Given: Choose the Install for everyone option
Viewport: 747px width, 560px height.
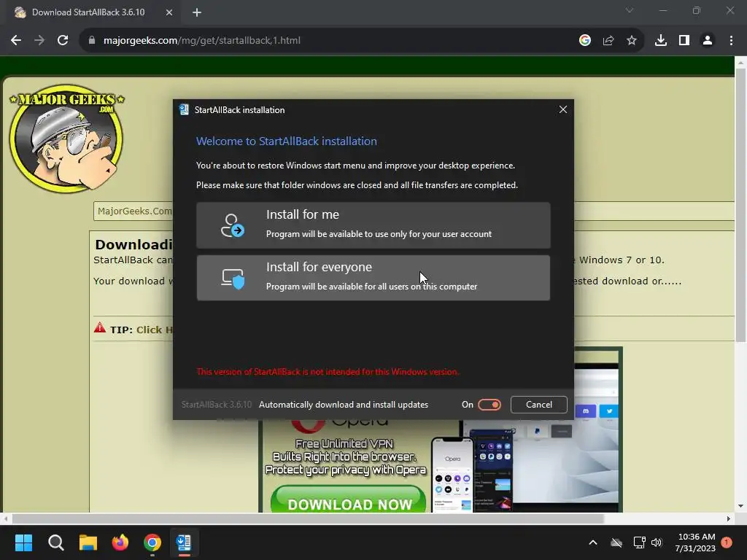Looking at the screenshot, I should [373, 278].
